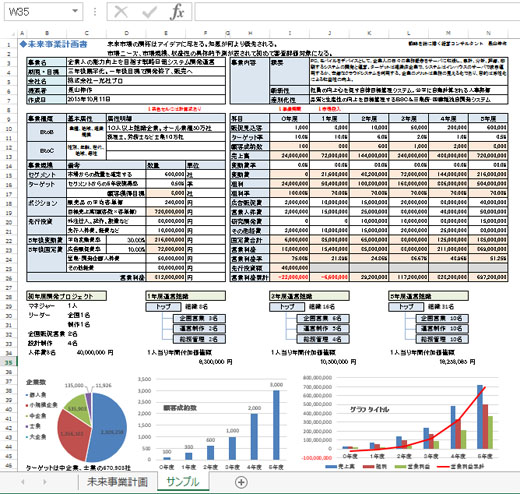Click the three-dot handle beside the Name Box
The image size is (520, 494).
(95, 12)
